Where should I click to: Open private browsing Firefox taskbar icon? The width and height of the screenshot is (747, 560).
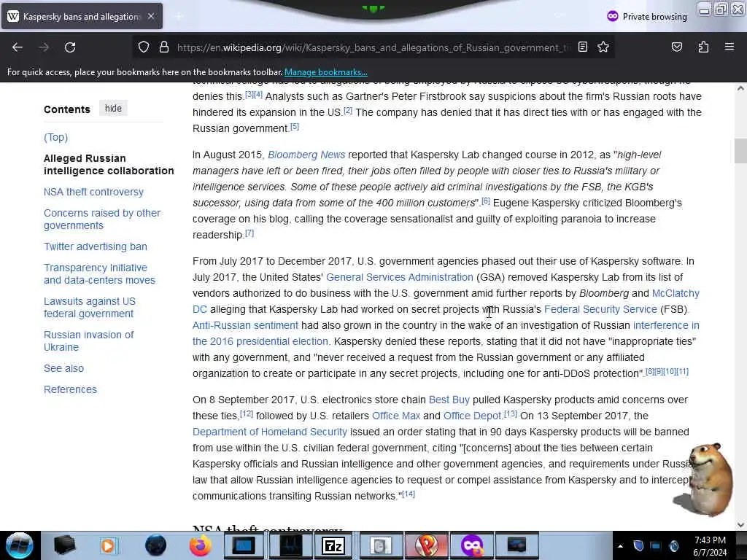[472, 545]
